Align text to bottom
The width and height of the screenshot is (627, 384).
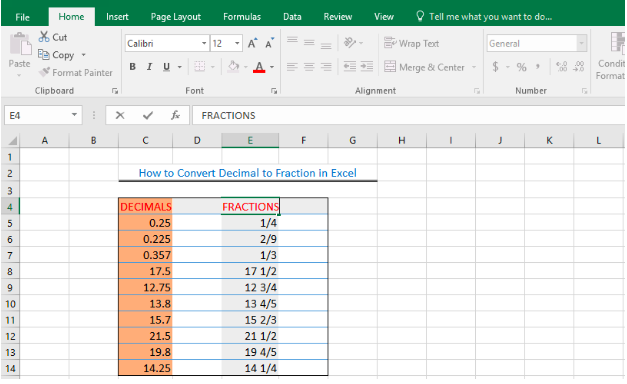326,45
